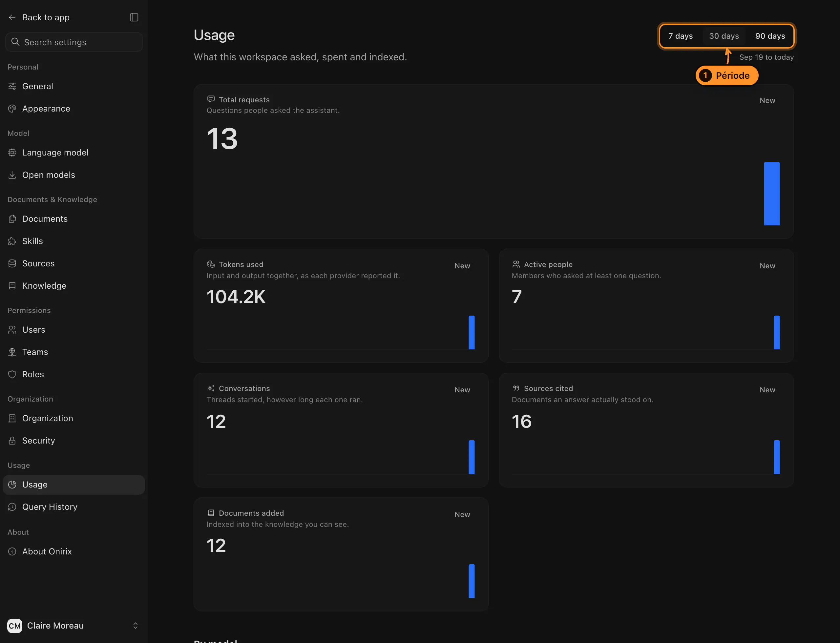Click the Sources database icon
The height and width of the screenshot is (643, 840).
[12, 263]
